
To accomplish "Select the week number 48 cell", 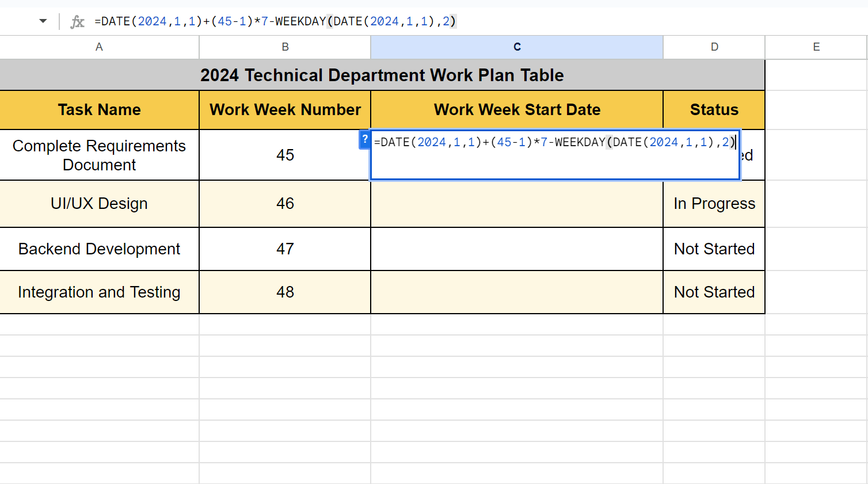I will (285, 292).
